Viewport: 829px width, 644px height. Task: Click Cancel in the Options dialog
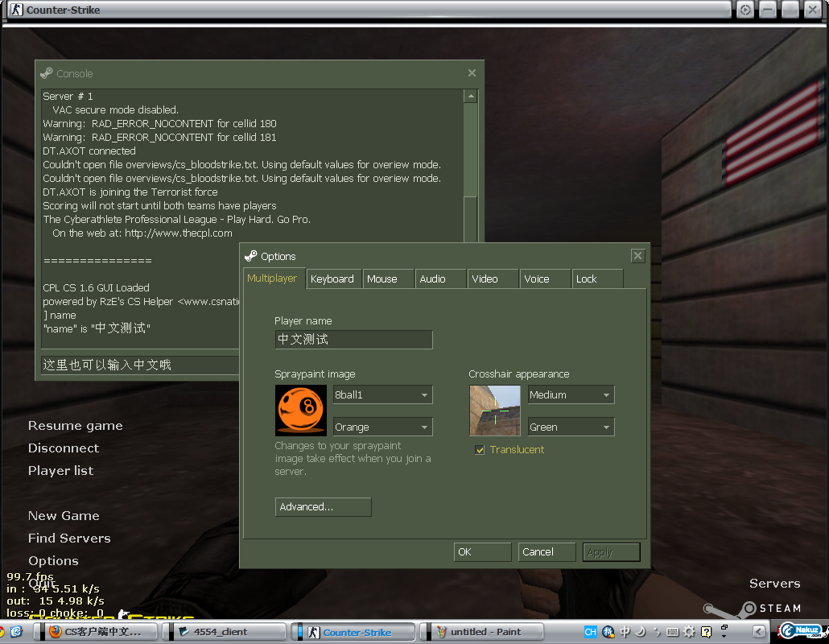(x=546, y=552)
